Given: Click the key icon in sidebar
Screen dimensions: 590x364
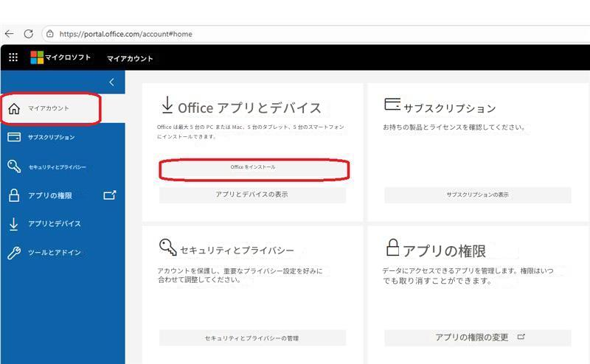Looking at the screenshot, I should coord(14,166).
